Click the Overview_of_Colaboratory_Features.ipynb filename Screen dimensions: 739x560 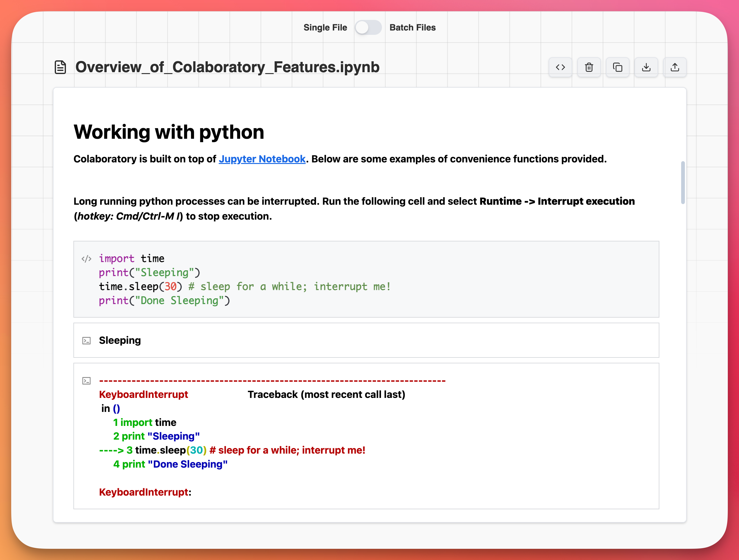pyautogui.click(x=227, y=67)
